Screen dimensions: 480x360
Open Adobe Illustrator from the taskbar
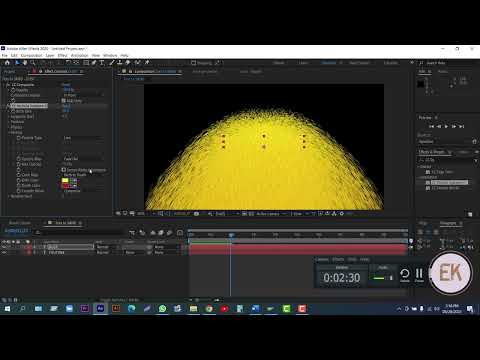point(116,309)
